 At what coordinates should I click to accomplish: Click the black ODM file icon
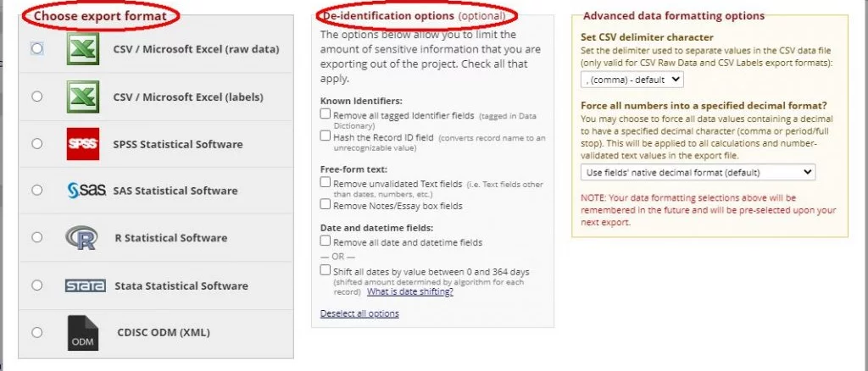pyautogui.click(x=83, y=333)
